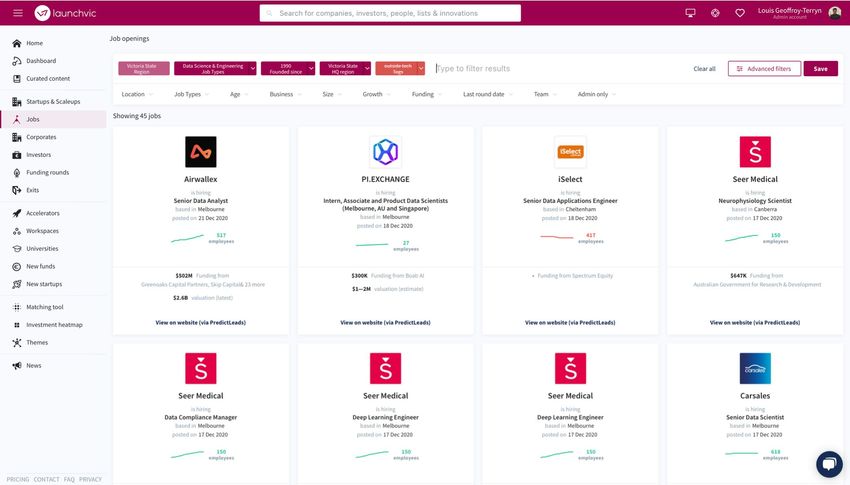Expand the Last round date filter
This screenshot has height=485, width=850.
click(487, 94)
